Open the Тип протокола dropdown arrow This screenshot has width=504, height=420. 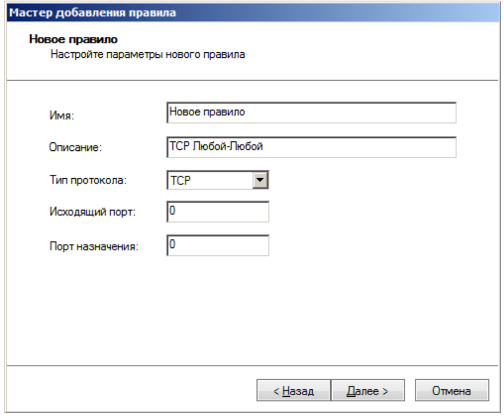point(261,180)
